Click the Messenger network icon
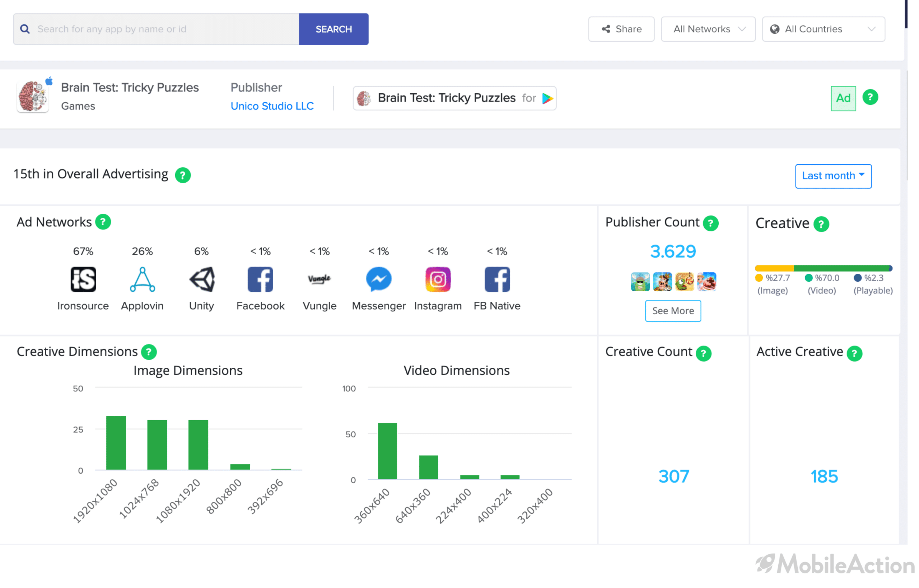This screenshot has width=919, height=588. point(379,279)
